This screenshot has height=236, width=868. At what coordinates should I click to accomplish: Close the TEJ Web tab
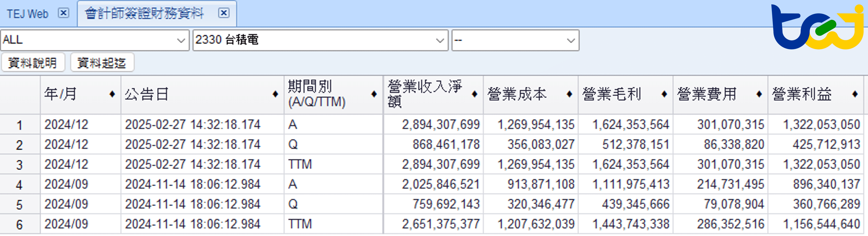click(x=63, y=13)
